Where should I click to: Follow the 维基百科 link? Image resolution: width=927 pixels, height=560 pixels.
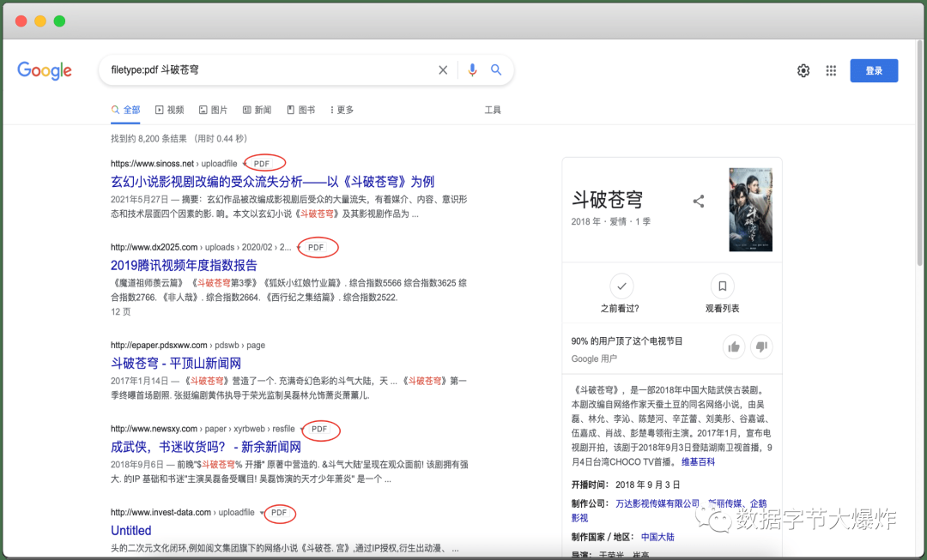(698, 462)
